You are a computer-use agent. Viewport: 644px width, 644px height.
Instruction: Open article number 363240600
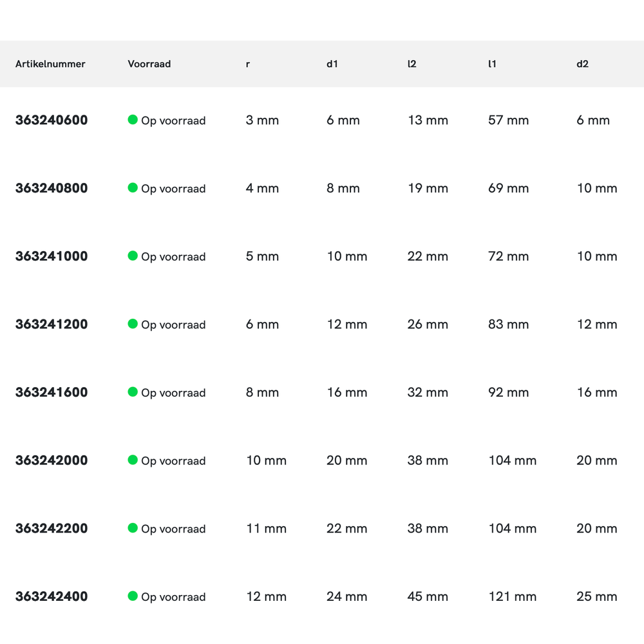(x=52, y=120)
